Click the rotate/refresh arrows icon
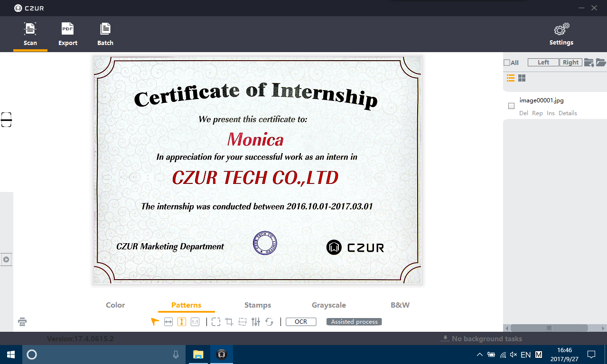607x364 pixels. (x=269, y=322)
